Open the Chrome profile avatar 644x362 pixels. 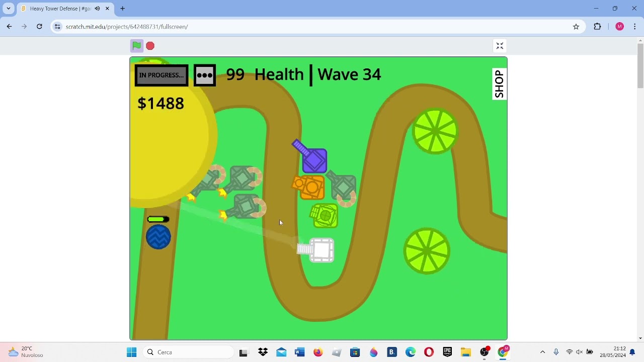(x=619, y=27)
